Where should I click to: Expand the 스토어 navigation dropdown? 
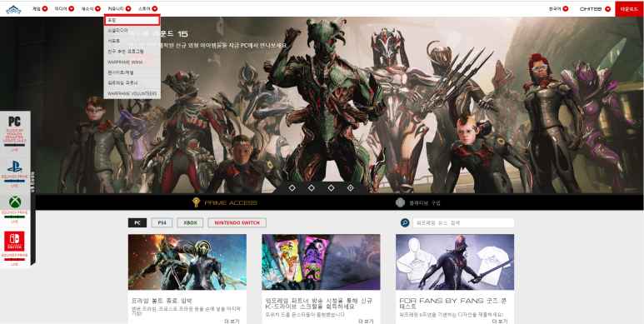tap(147, 8)
